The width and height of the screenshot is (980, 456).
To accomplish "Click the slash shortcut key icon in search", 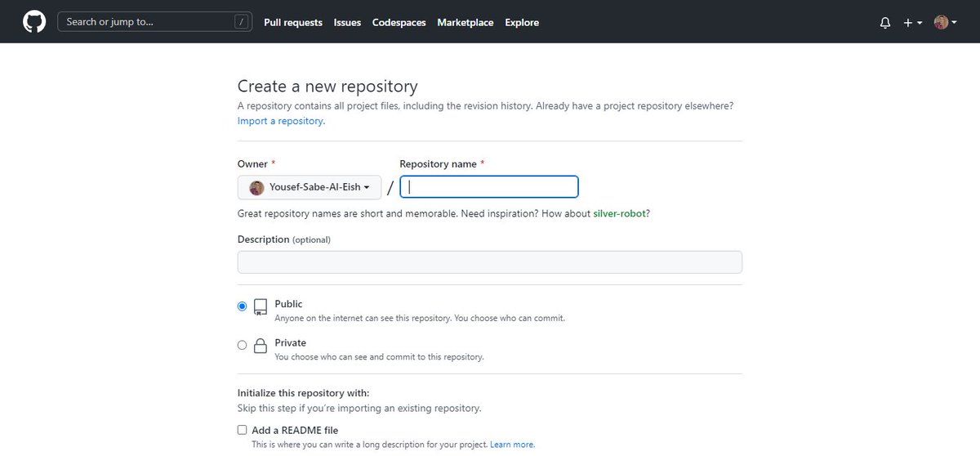I will point(242,22).
